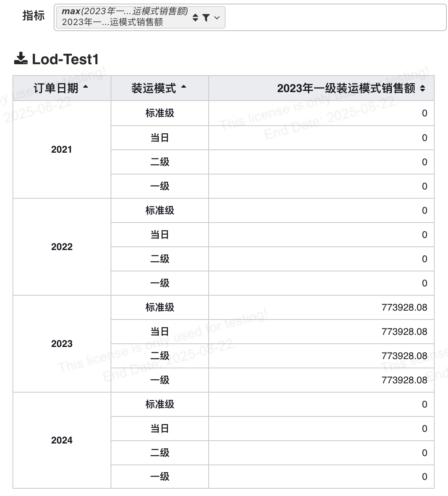Viewport: 448px width, 496px height.
Task: Click the 订单日期 column header
Action: pos(62,88)
